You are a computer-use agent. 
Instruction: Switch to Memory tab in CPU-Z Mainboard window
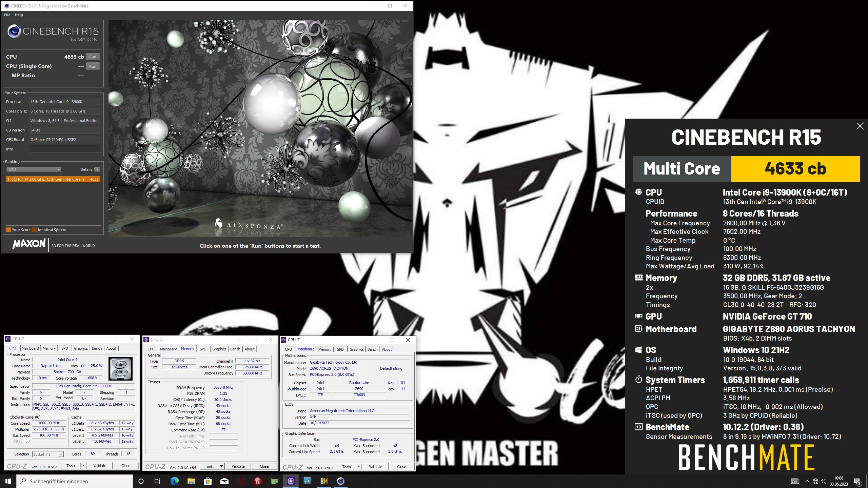325,349
